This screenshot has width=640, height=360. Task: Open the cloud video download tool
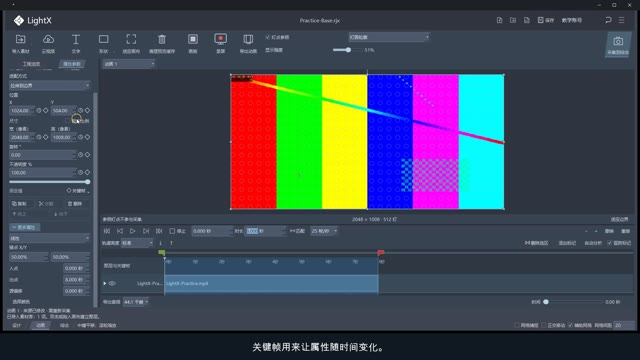(x=48, y=44)
